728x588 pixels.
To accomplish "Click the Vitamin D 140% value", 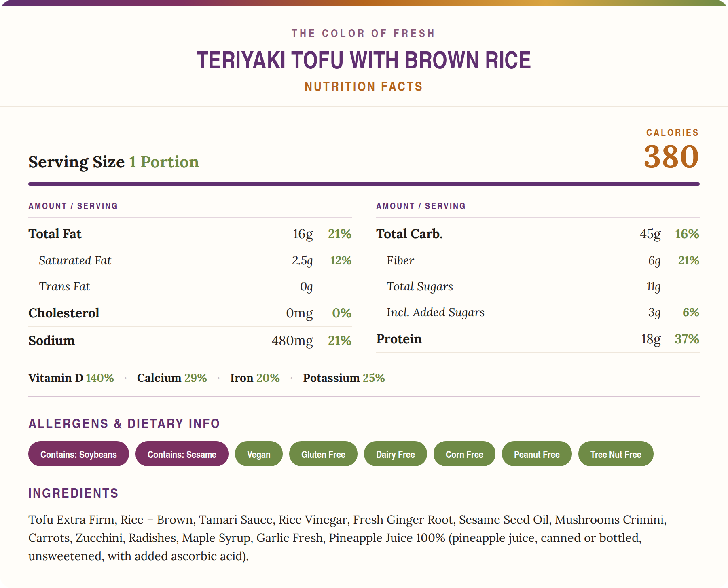I will click(71, 378).
